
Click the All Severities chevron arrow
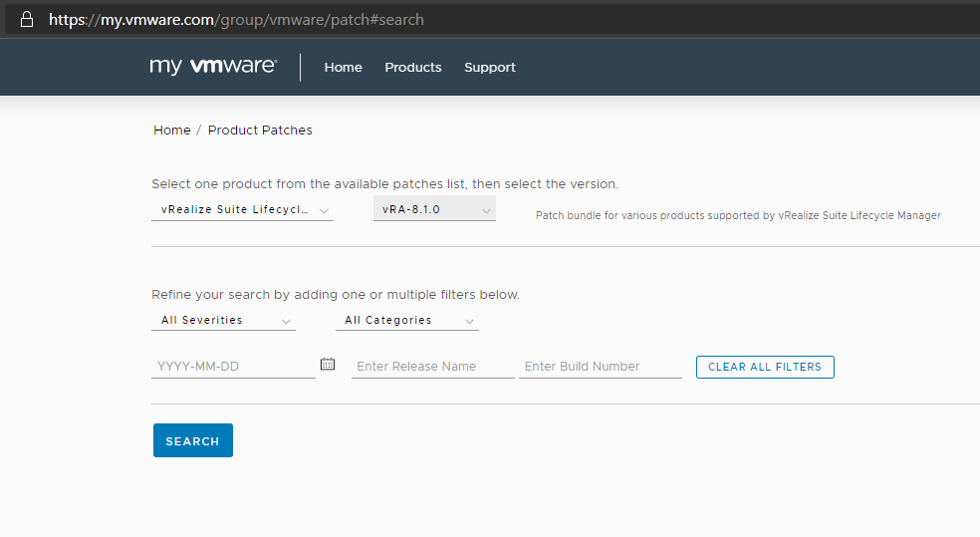[x=286, y=322]
